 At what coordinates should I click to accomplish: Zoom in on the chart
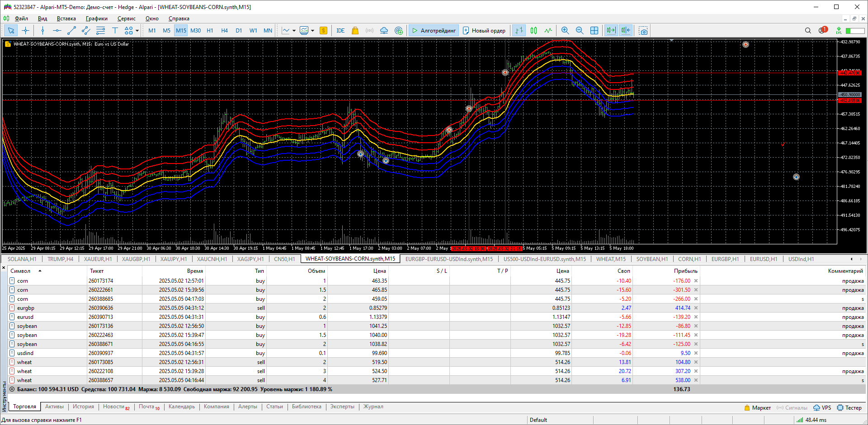tap(565, 31)
